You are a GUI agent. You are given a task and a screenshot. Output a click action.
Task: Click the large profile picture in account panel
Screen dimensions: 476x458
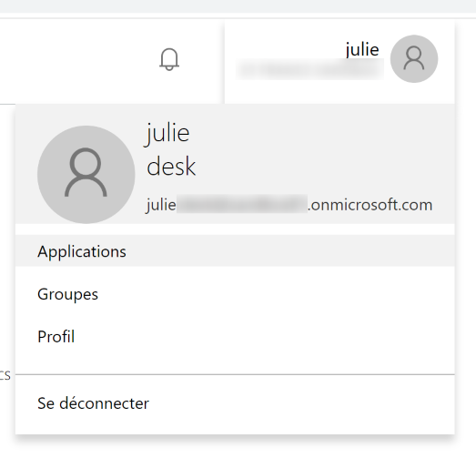click(x=86, y=174)
